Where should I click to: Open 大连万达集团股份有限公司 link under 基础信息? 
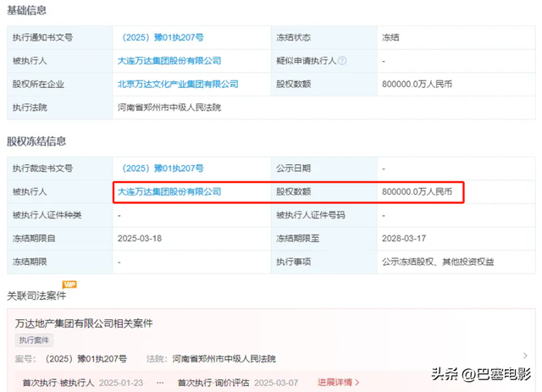pos(169,61)
